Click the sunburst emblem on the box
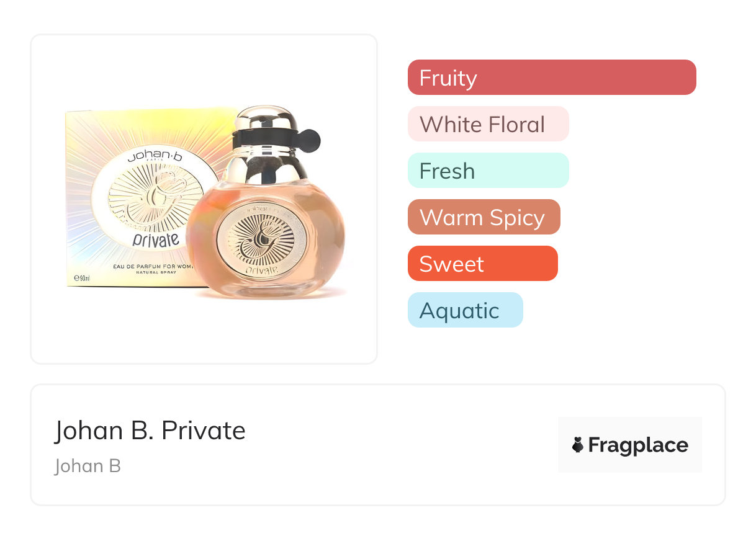Image resolution: width=756 pixels, height=536 pixels. (x=143, y=199)
